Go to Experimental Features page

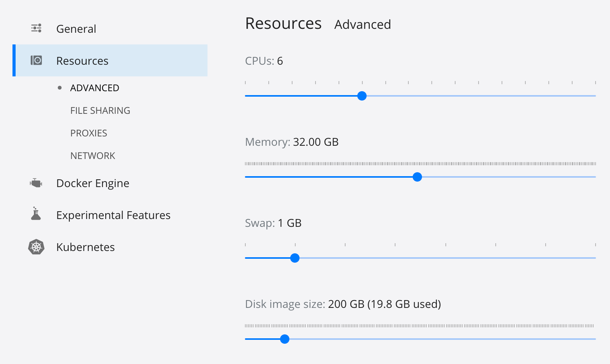pos(113,215)
